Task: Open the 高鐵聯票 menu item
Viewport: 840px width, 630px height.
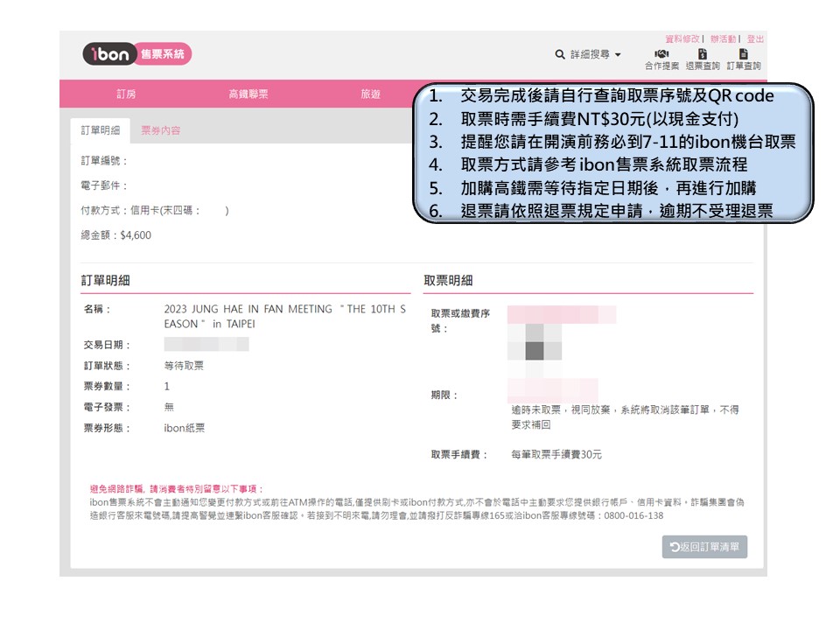Action: click(x=248, y=94)
